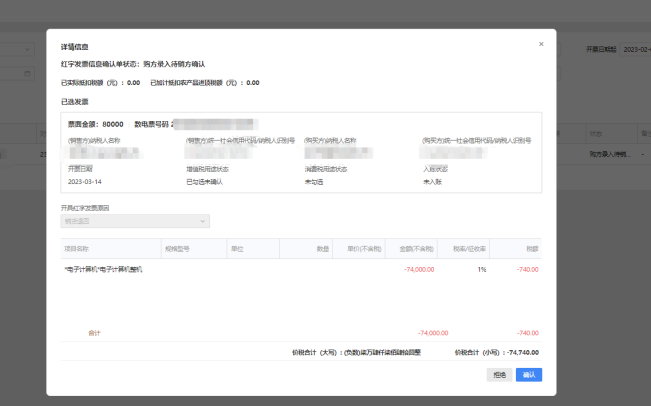Click the 项目名称 column header
651x406 pixels.
point(111,249)
